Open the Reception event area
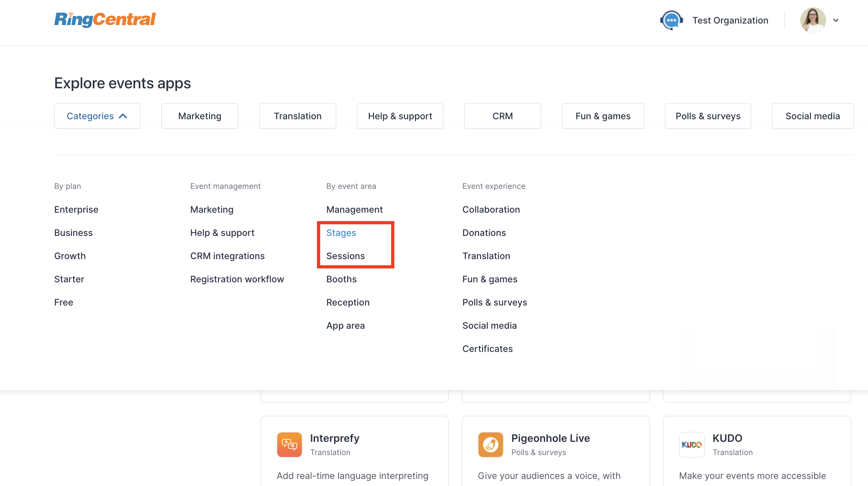 pyautogui.click(x=348, y=302)
